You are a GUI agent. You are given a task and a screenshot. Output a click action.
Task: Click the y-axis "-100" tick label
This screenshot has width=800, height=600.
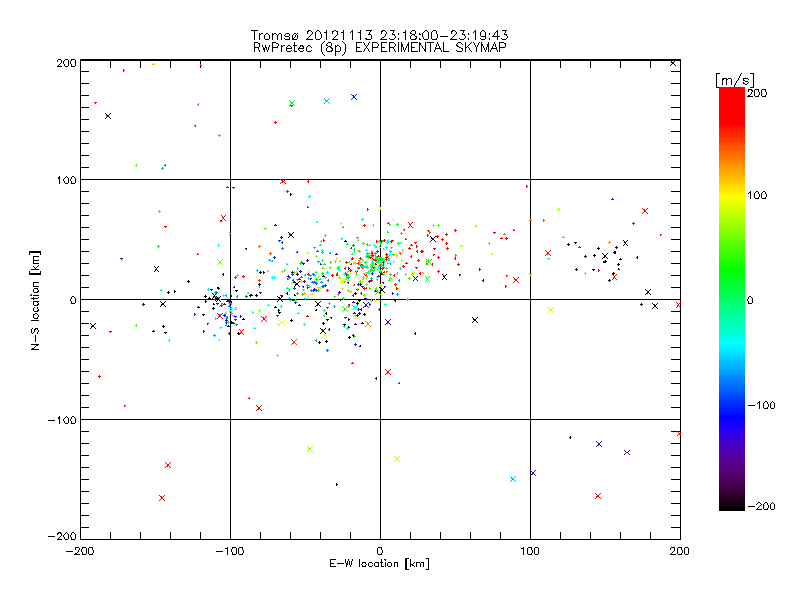click(62, 420)
